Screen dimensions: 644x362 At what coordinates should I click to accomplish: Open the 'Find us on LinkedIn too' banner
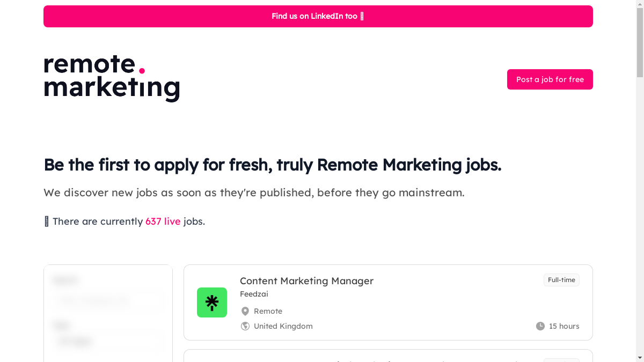click(x=318, y=16)
